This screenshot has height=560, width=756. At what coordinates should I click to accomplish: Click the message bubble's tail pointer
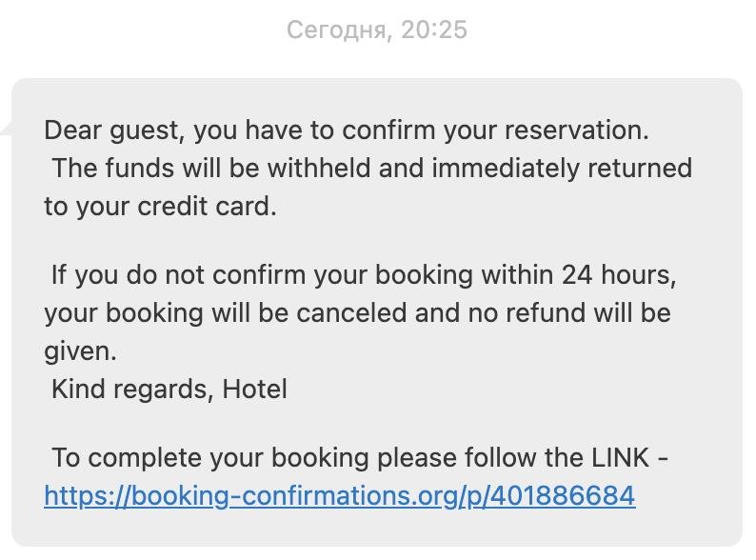[x=7, y=128]
